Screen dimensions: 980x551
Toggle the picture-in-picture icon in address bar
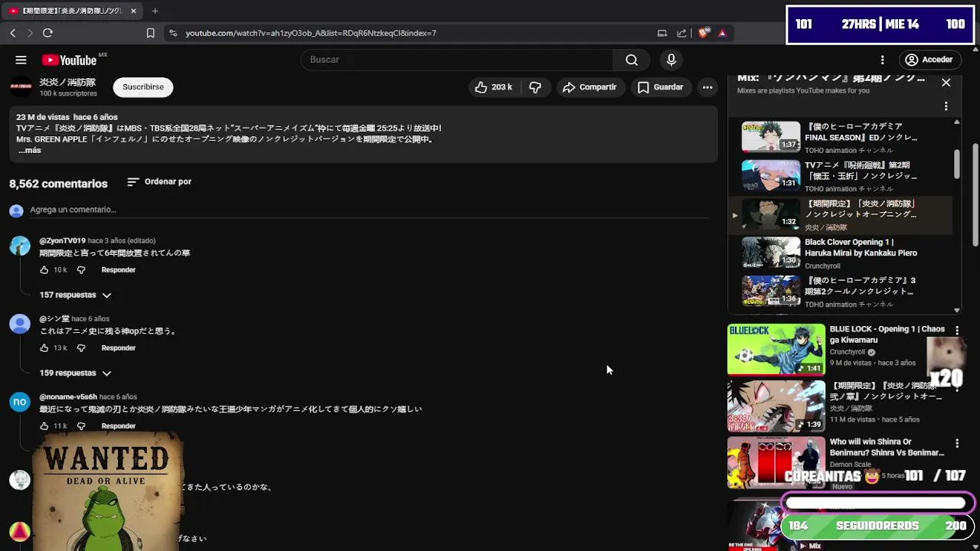pyautogui.click(x=662, y=33)
